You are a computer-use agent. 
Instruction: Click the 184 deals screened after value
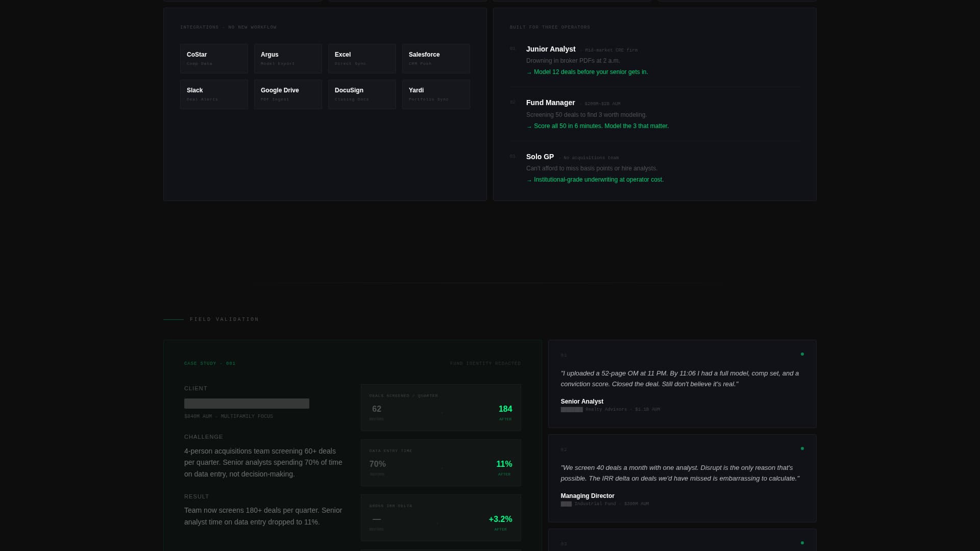505,409
